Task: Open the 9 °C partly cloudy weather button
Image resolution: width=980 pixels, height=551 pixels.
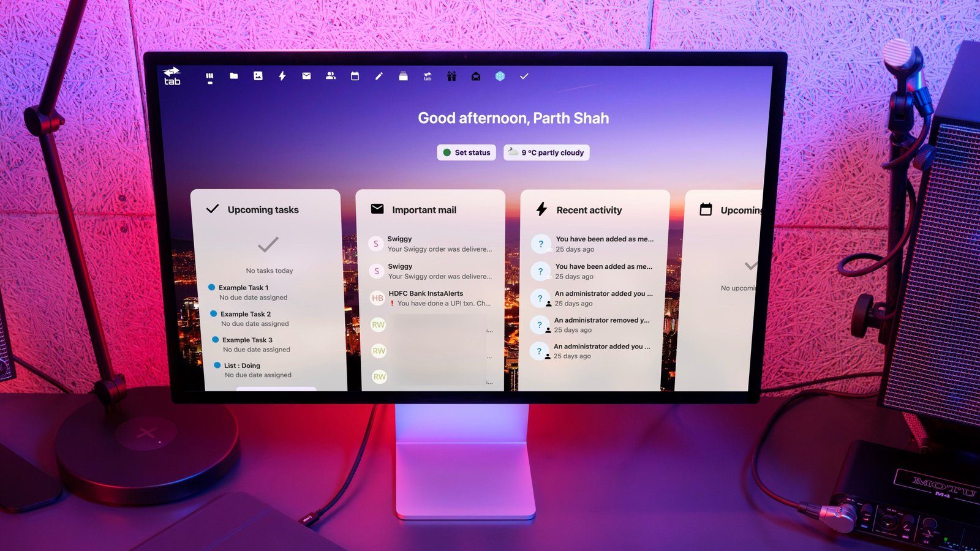Action: pos(546,152)
